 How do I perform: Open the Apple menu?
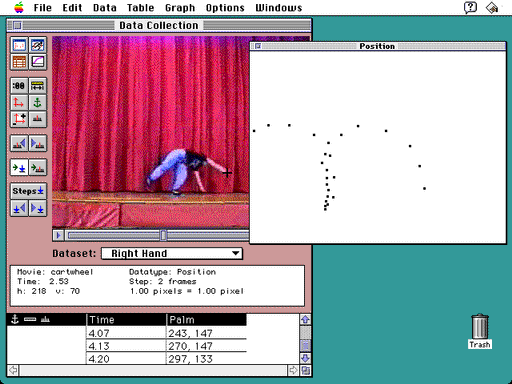(x=19, y=7)
